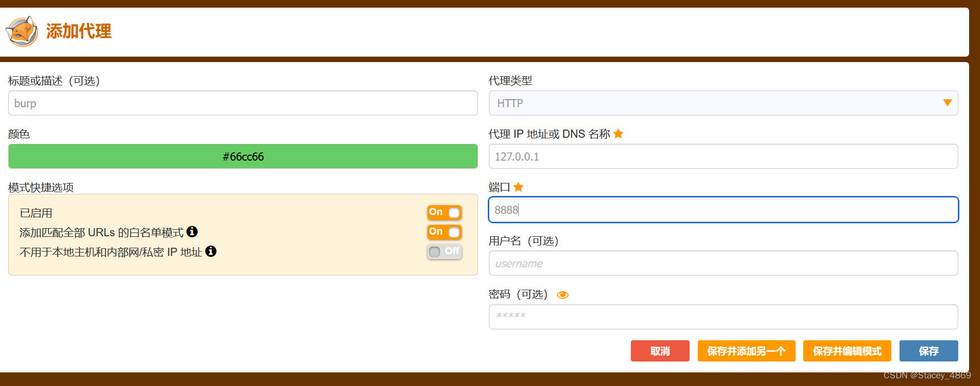Select the 127.0.0.1 proxy address field
Image resolution: width=980 pixels, height=386 pixels.
pyautogui.click(x=723, y=156)
